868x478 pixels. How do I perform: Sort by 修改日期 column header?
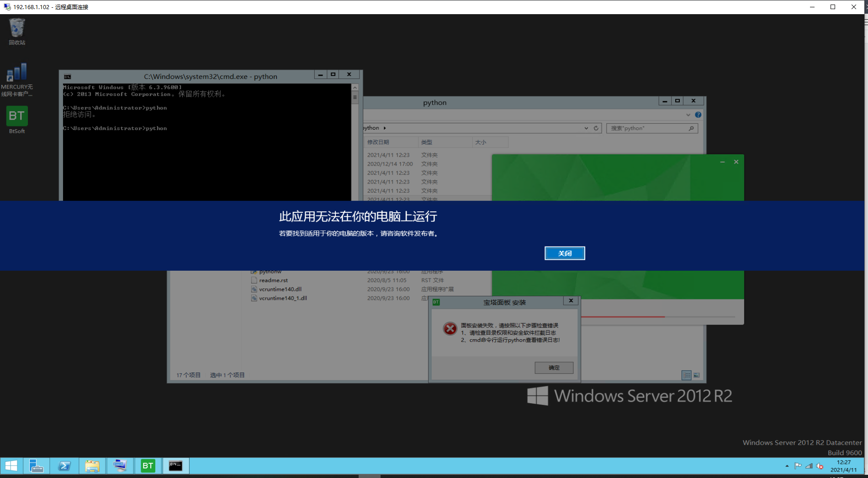tap(391, 142)
